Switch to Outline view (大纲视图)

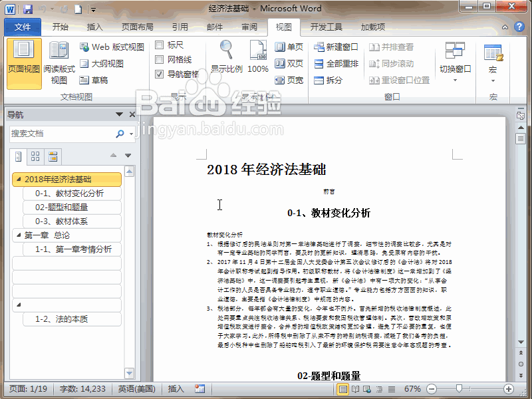(x=102, y=63)
